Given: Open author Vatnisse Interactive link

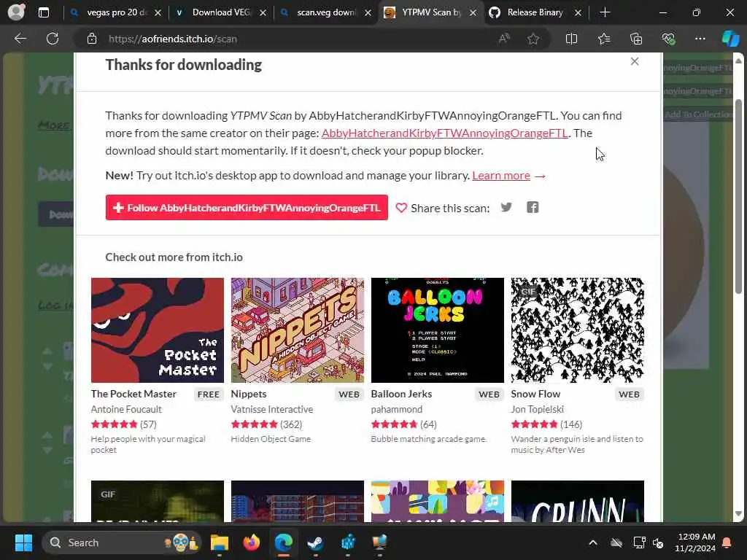Looking at the screenshot, I should 272,409.
